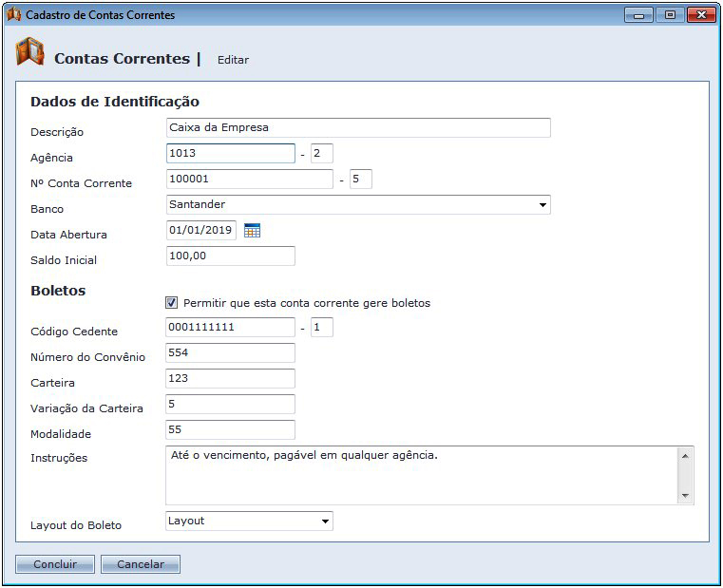Screen dimensions: 723x588
Task: Click the Agência number field 1013
Action: click(x=231, y=153)
